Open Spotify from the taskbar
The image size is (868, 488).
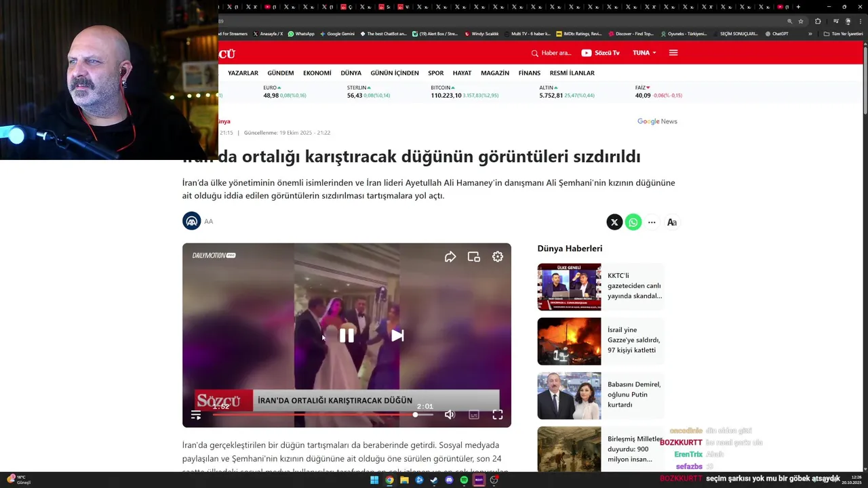(464, 480)
